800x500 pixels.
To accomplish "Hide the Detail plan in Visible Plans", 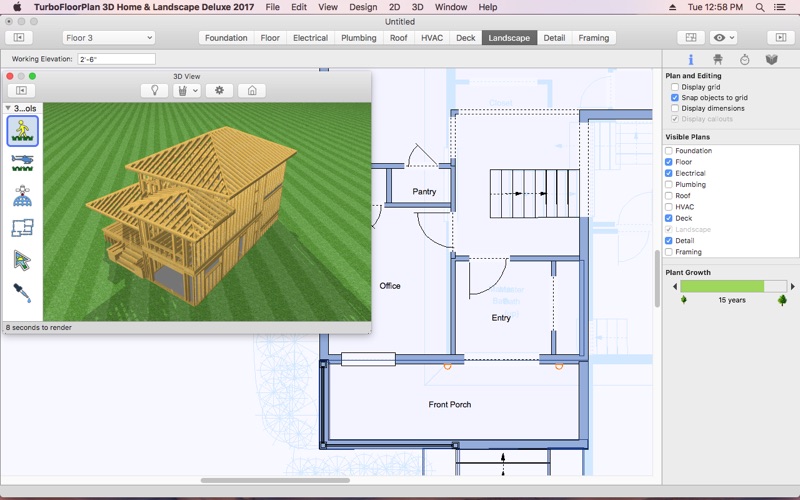I will click(668, 240).
